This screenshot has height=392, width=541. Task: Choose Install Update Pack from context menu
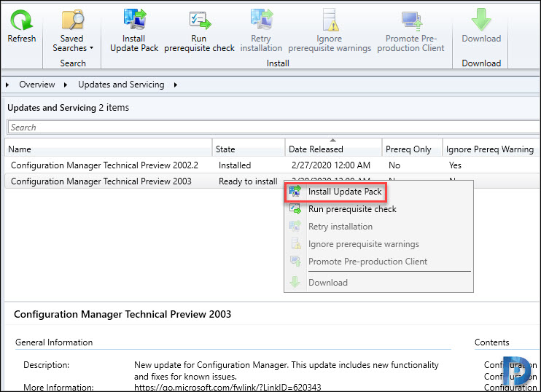pos(345,192)
